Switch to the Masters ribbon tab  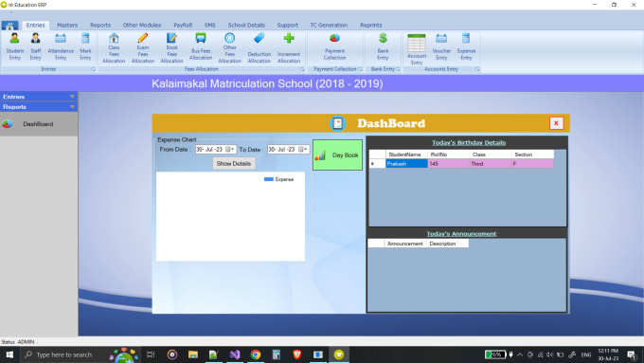point(67,25)
